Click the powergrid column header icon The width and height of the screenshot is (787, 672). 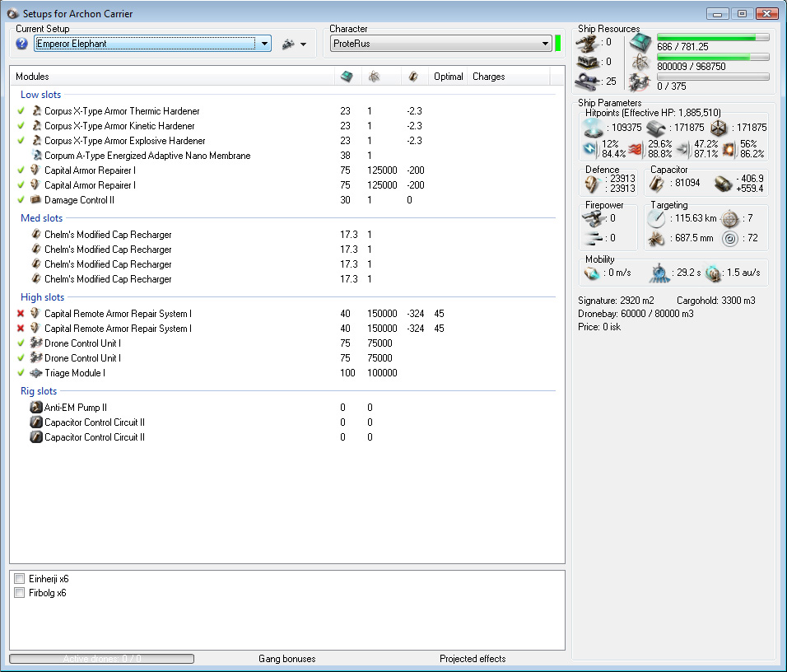tap(374, 77)
